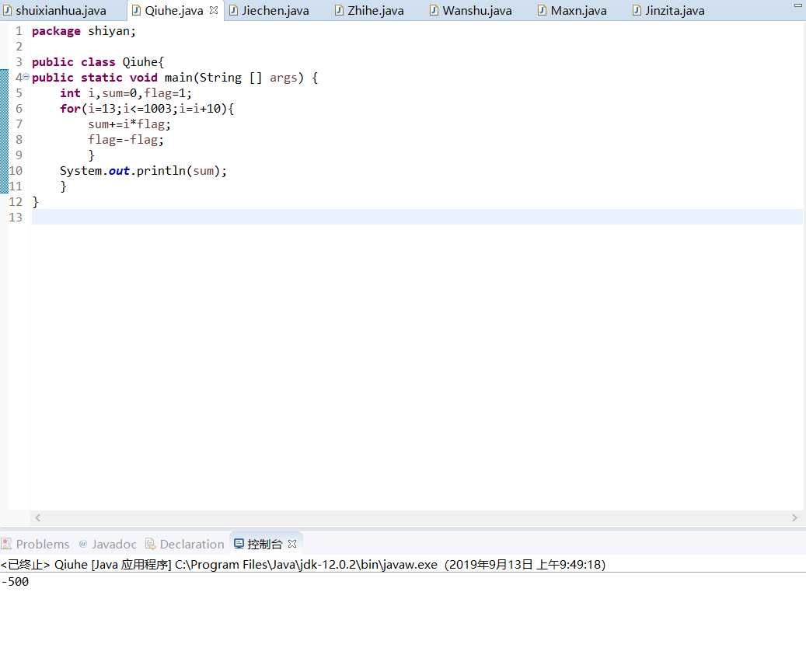The height and width of the screenshot is (672, 806).
Task: Click the Java file icon on shuixianhua.java tab
Action: coord(7,10)
